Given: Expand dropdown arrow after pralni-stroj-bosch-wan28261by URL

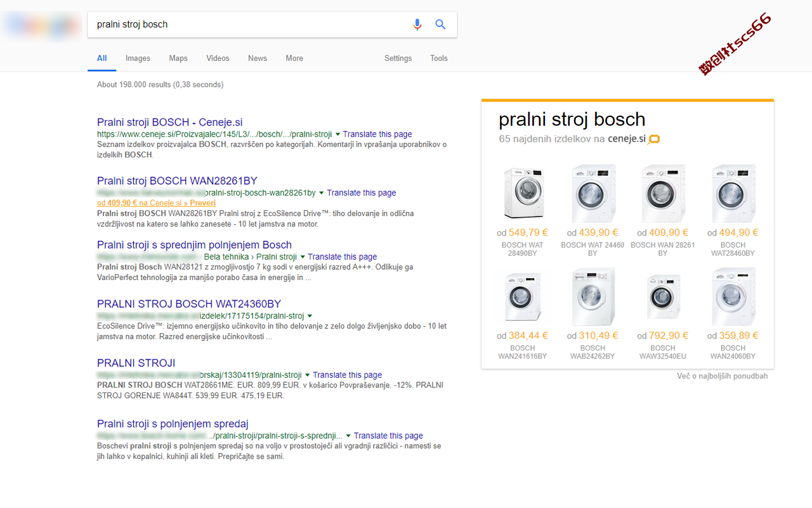Looking at the screenshot, I should [x=322, y=193].
